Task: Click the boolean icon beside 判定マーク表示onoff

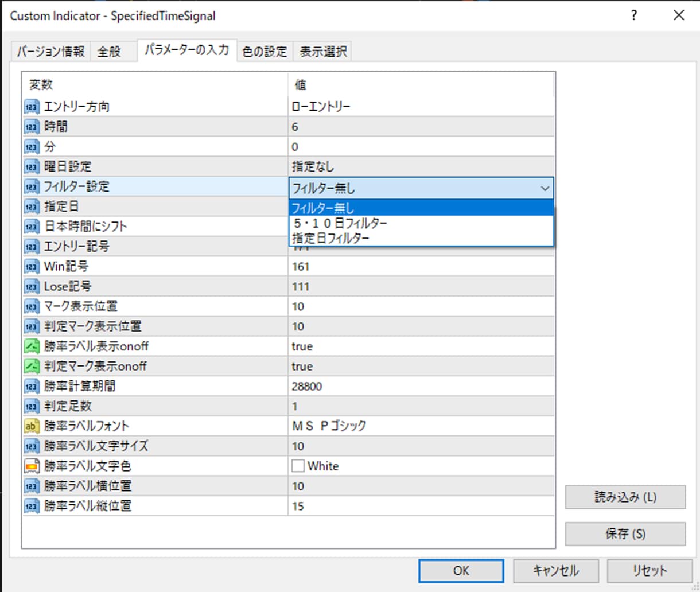Action: tap(32, 366)
